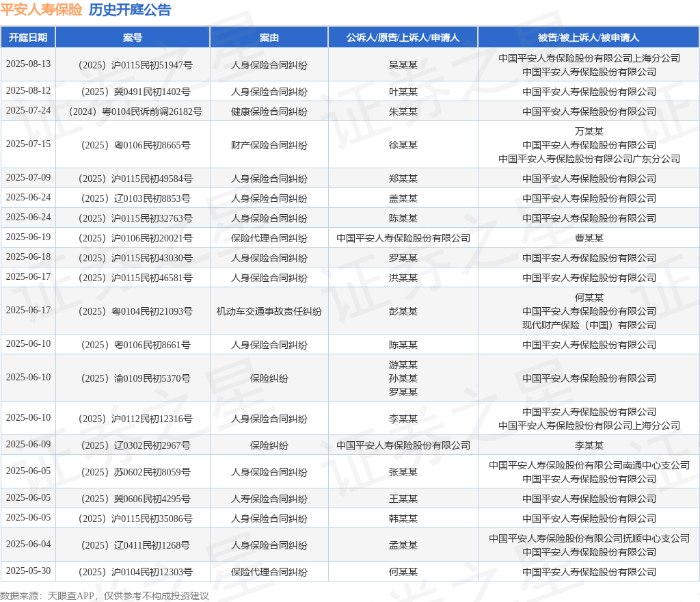Image resolution: width=700 pixels, height=602 pixels.
Task: Click the 人寿保险合同纠纷 cause cell
Action: click(269, 499)
